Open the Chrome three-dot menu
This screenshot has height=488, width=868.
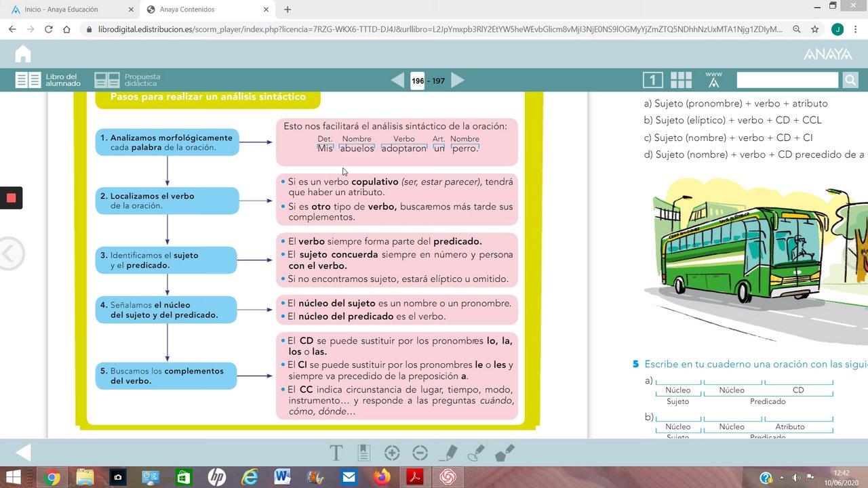[x=856, y=30]
